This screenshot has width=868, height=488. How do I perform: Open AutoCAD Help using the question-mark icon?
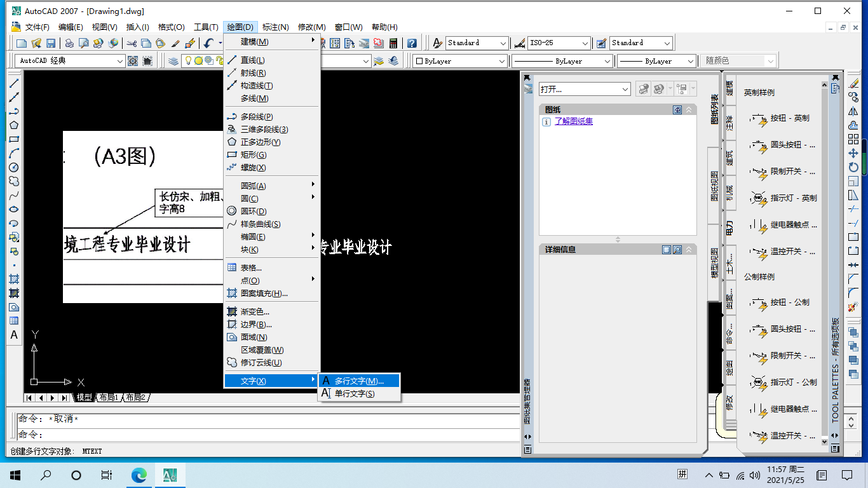click(x=412, y=43)
